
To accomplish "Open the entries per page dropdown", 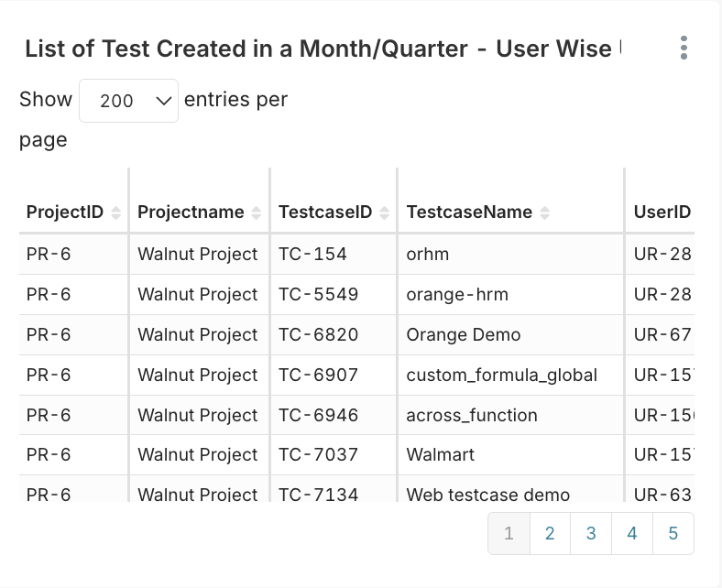I will pyautogui.click(x=128, y=101).
